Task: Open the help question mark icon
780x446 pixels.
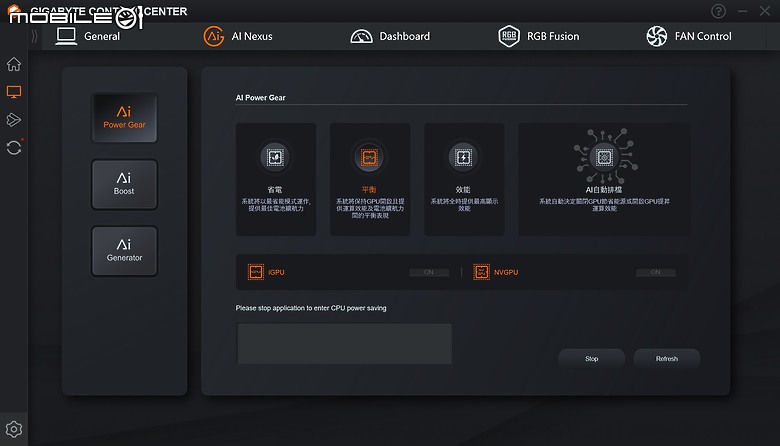Action: tap(718, 11)
